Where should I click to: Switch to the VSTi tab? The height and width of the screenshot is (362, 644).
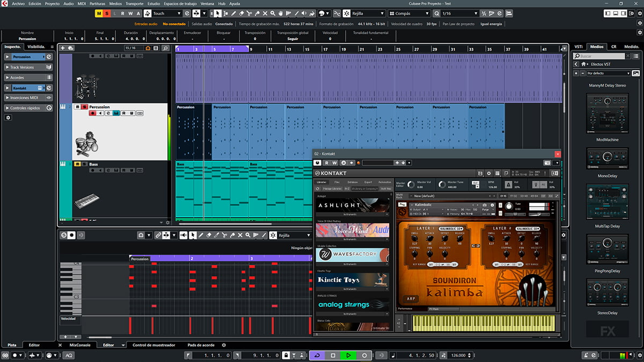tap(579, 47)
